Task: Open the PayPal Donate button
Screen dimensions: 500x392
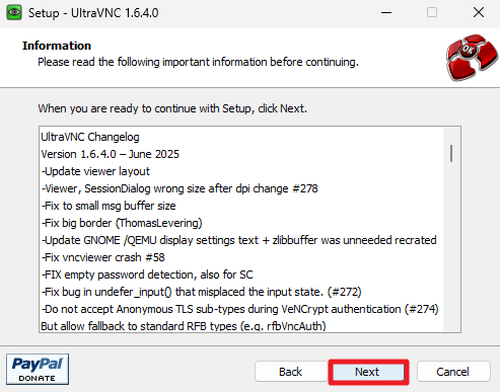Action: pos(37,369)
